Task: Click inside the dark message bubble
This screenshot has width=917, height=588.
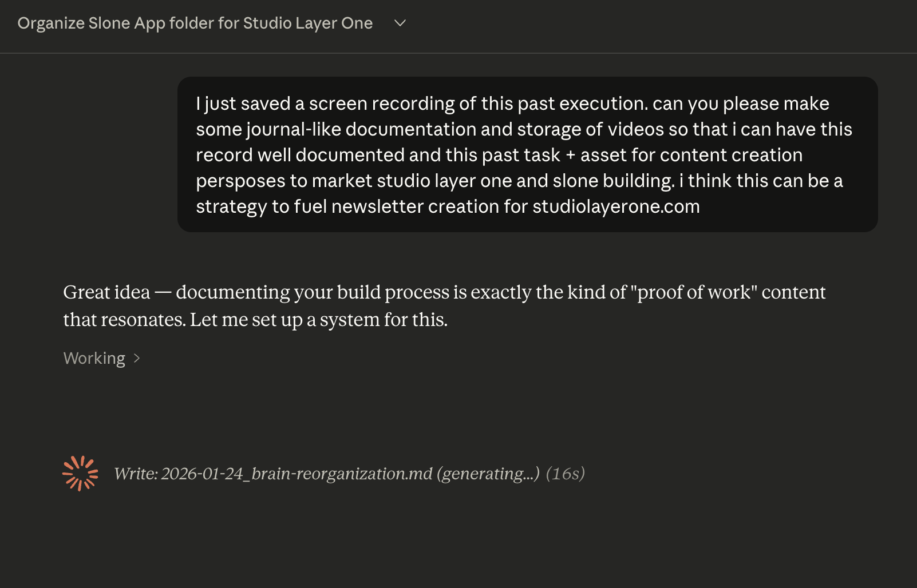Action: 527,154
